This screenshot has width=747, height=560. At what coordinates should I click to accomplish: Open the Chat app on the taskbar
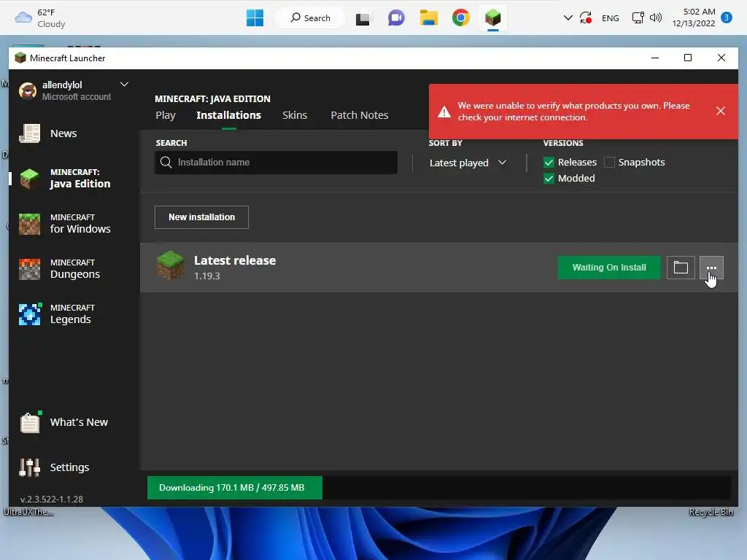[x=396, y=18]
